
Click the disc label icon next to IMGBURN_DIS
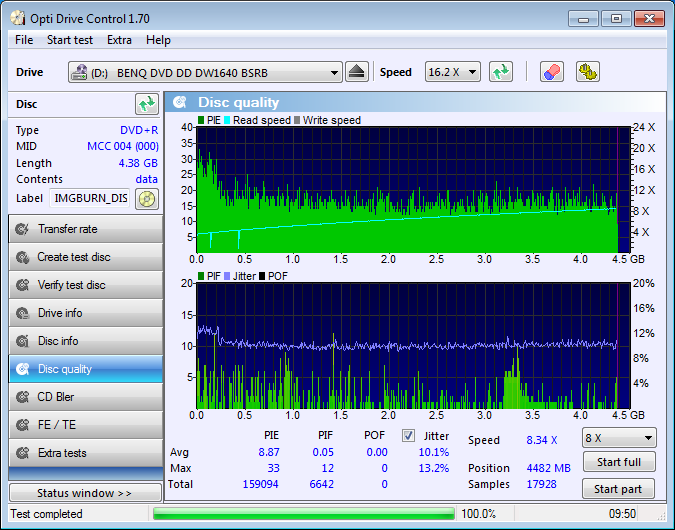coord(147,199)
